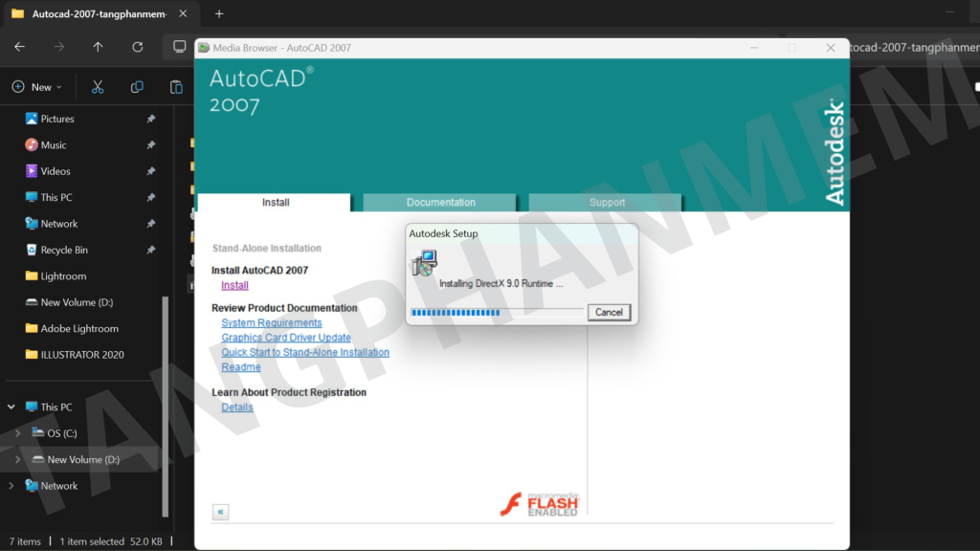
Task: Click the Copy icon in Explorer toolbar
Action: click(137, 87)
